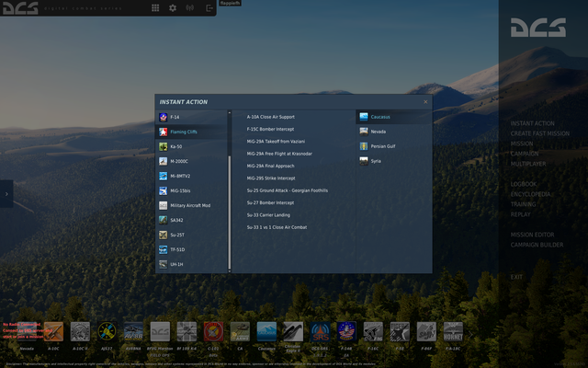588x368 pixels.
Task: Pick the F-15C Bomber Intercept mission
Action: (x=270, y=129)
